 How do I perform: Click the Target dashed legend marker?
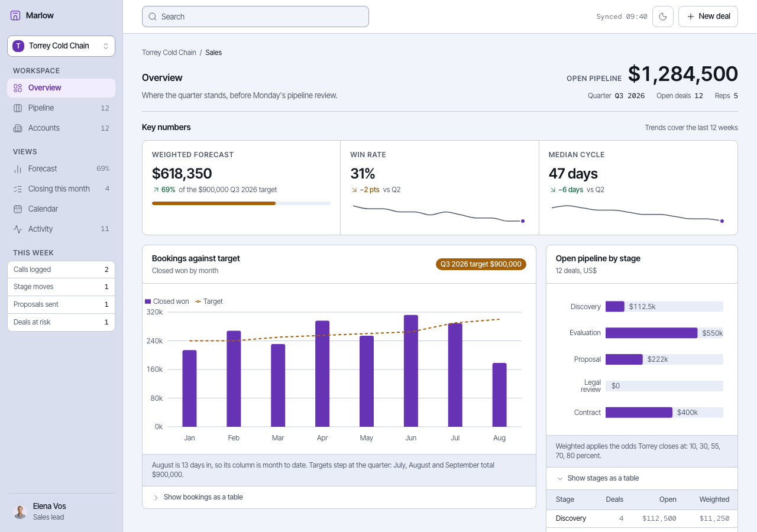click(198, 301)
